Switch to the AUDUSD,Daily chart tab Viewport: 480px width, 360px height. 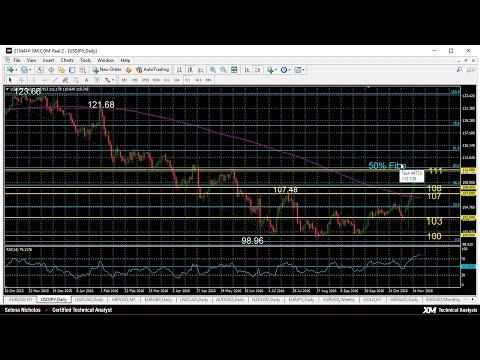pyautogui.click(x=230, y=300)
